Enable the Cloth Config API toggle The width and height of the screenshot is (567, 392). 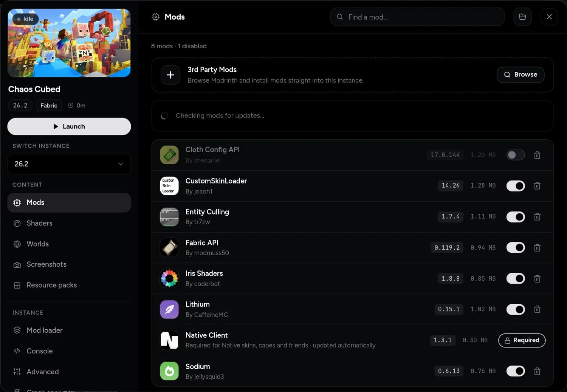coord(516,155)
